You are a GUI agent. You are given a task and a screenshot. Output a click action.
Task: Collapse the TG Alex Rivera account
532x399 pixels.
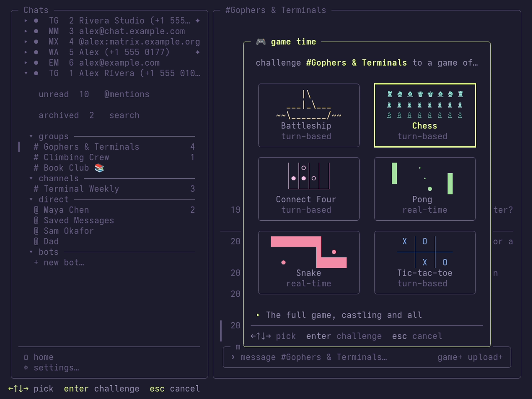click(26, 73)
